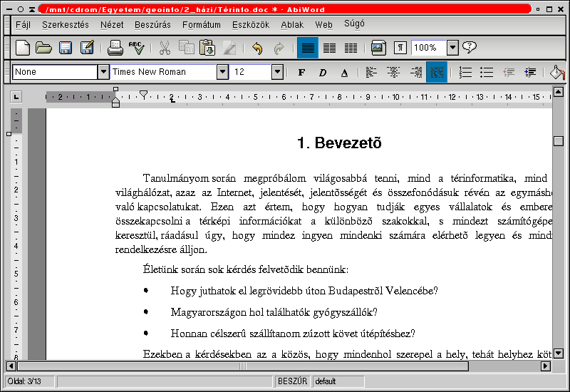Open the Súgó menu
Image resolution: width=570 pixels, height=392 pixels.
pyautogui.click(x=354, y=24)
